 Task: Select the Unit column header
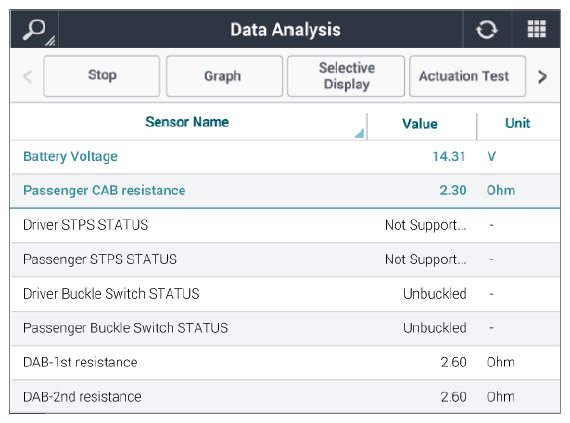click(518, 123)
